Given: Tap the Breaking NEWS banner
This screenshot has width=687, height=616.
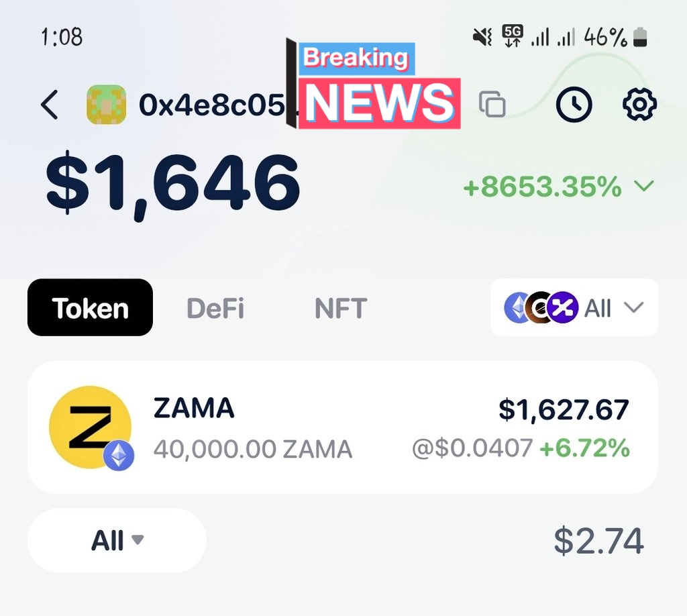Looking at the screenshot, I should [379, 86].
